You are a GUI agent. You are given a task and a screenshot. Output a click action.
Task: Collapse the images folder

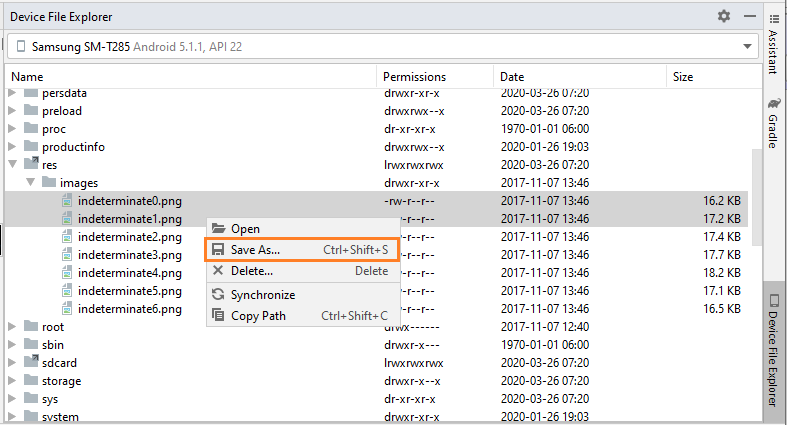[x=31, y=182]
